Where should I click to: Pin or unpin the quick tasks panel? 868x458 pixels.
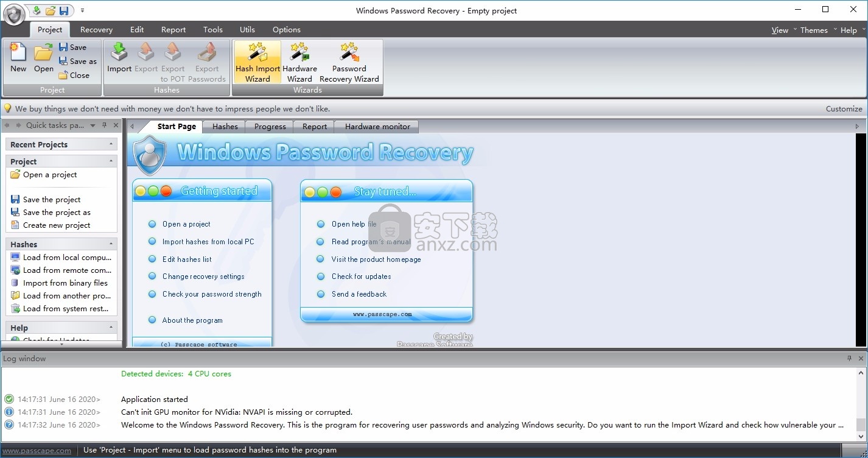pyautogui.click(x=104, y=125)
